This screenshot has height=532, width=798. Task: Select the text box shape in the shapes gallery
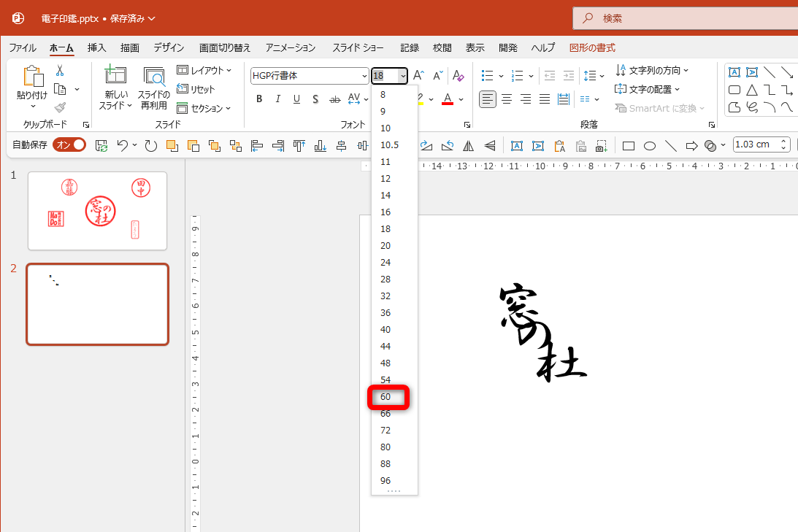click(734, 72)
